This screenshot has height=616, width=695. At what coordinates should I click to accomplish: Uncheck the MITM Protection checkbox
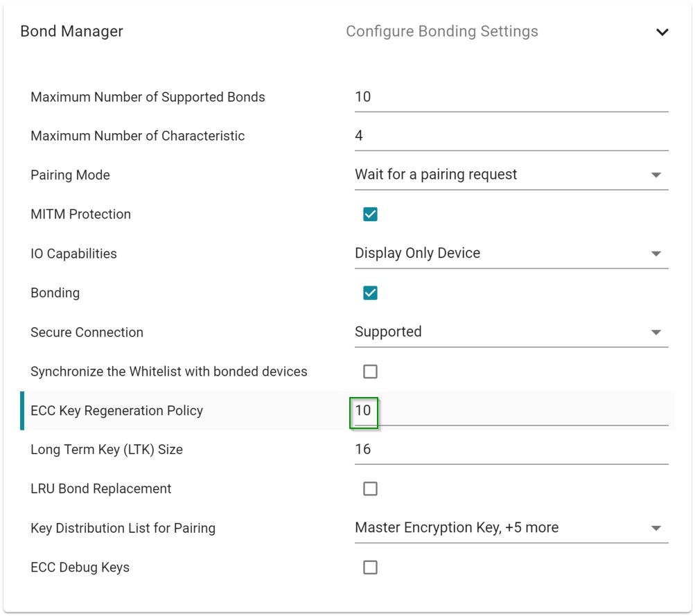[x=370, y=215]
